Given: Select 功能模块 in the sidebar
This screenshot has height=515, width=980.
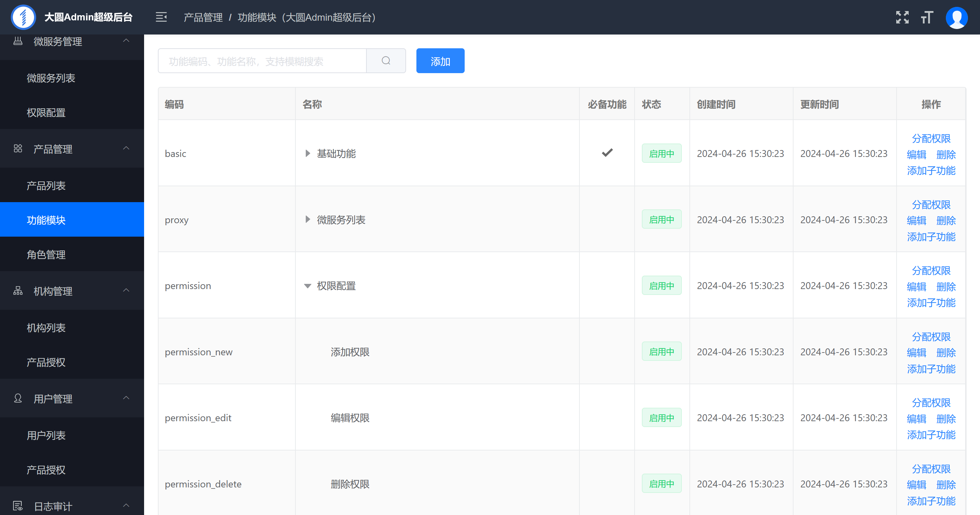Looking at the screenshot, I should pos(72,220).
